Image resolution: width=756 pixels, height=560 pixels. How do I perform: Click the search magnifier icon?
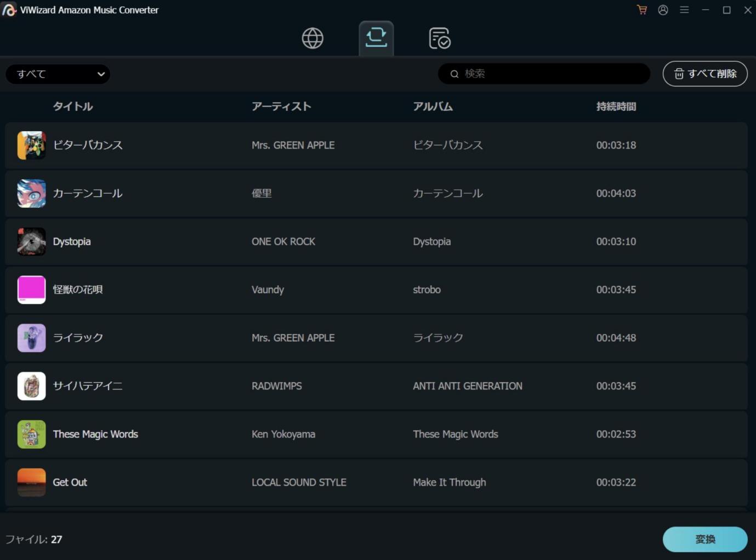pyautogui.click(x=454, y=74)
